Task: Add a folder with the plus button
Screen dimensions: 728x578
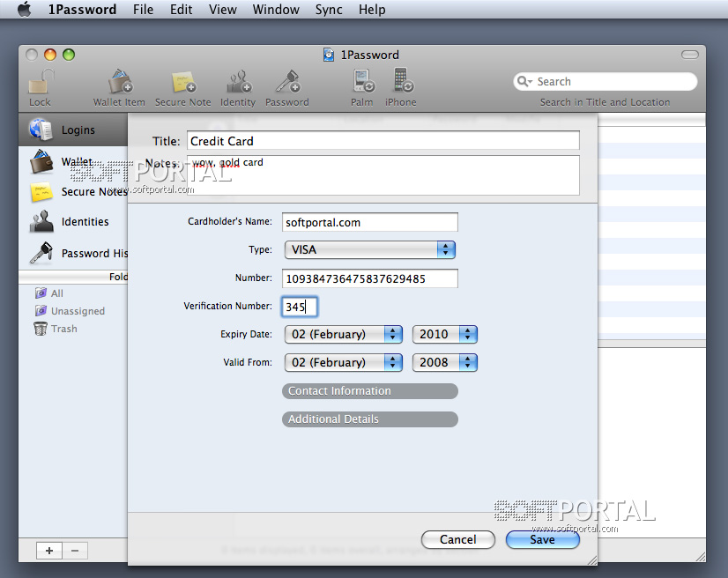Action: 49,551
